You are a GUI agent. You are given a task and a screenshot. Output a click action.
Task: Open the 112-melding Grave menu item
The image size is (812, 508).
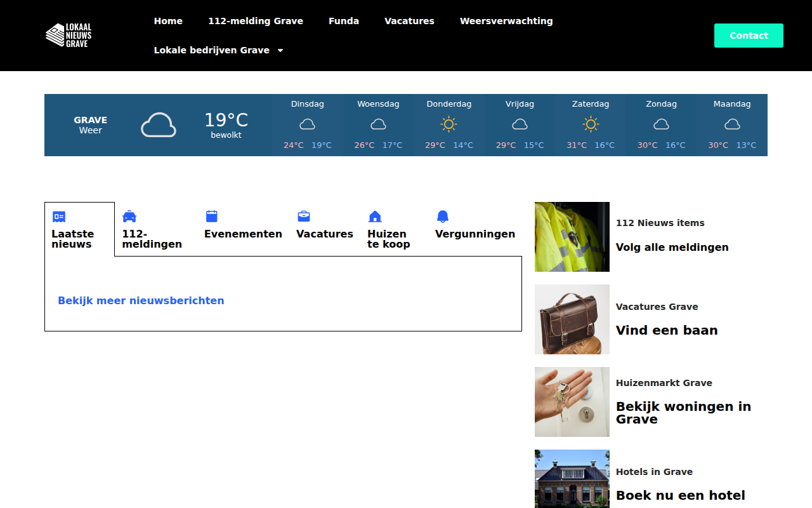click(x=256, y=21)
